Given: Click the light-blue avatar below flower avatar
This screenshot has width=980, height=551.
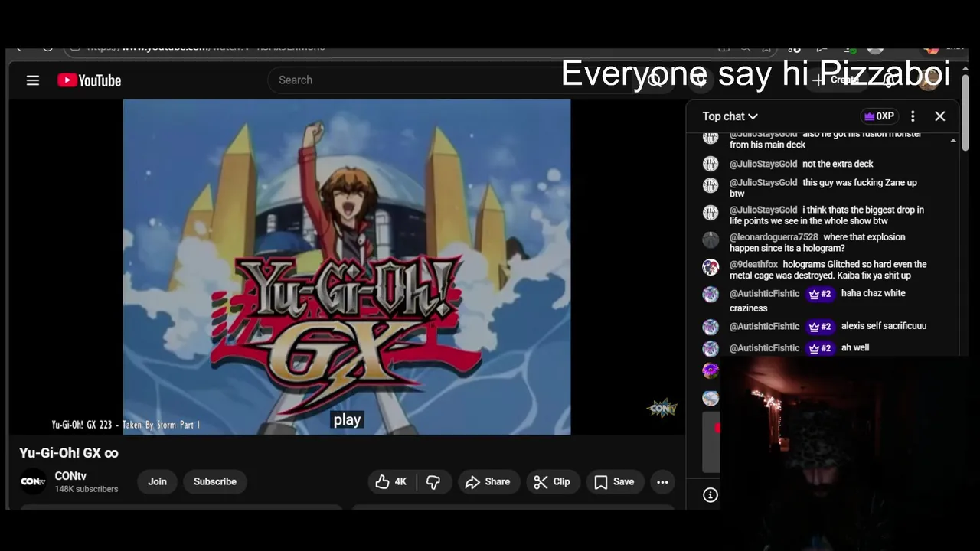Looking at the screenshot, I should 710,398.
